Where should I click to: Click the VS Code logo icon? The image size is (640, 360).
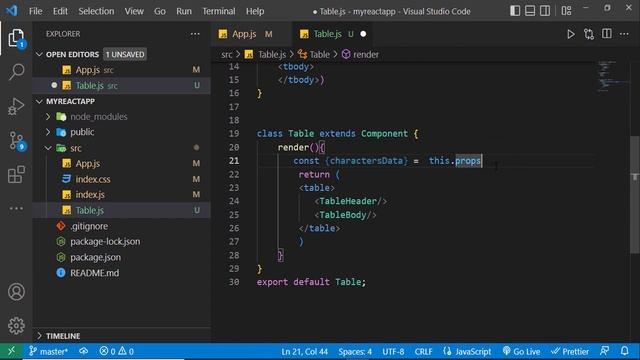pyautogui.click(x=12, y=10)
